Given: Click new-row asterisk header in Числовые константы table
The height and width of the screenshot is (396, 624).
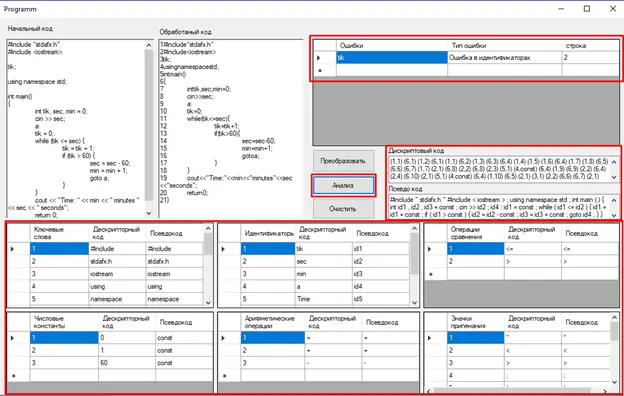Looking at the screenshot, I should coord(19,375).
